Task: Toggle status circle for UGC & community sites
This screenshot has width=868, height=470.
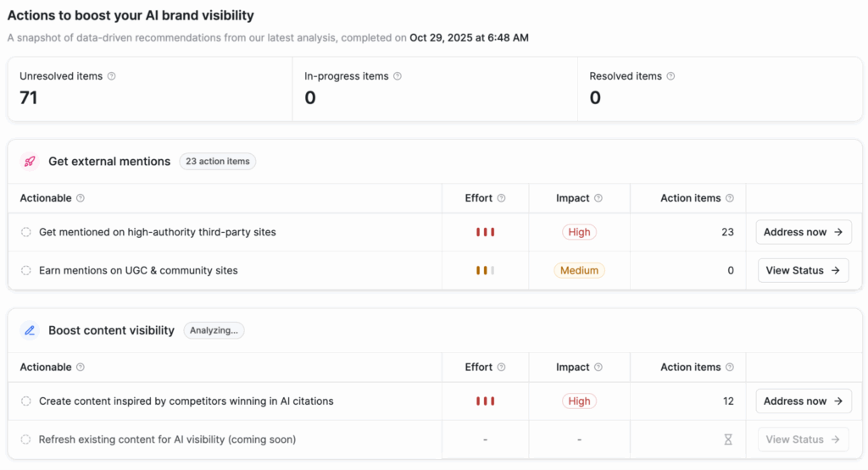Action: [26, 271]
